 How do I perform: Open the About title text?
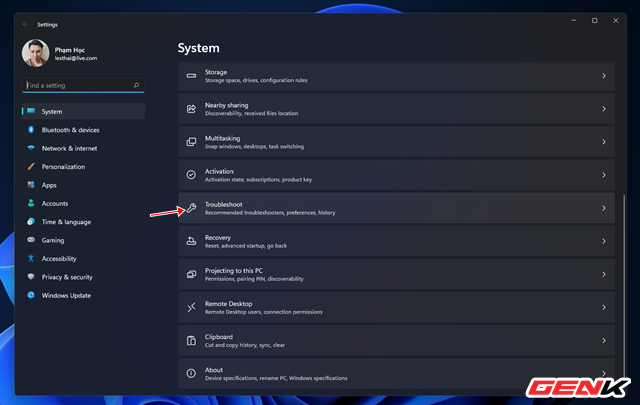click(213, 370)
